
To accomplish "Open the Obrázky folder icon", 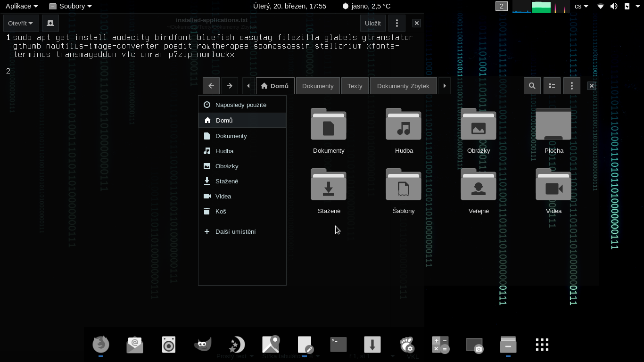I will (479, 124).
